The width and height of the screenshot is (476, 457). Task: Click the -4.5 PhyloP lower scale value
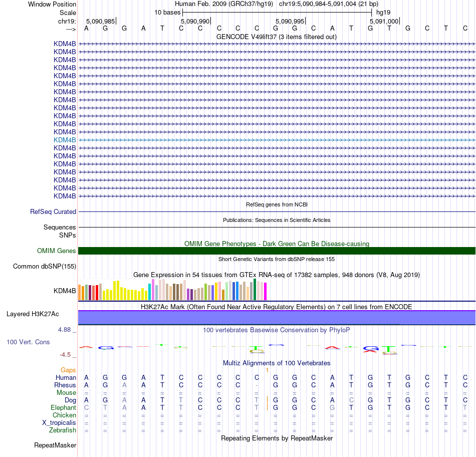pyautogui.click(x=65, y=355)
